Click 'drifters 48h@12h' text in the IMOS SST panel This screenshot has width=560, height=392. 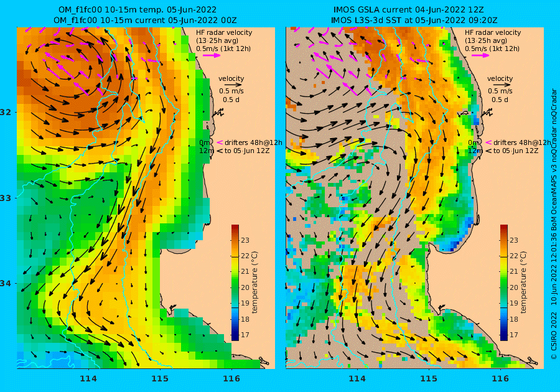[522, 142]
